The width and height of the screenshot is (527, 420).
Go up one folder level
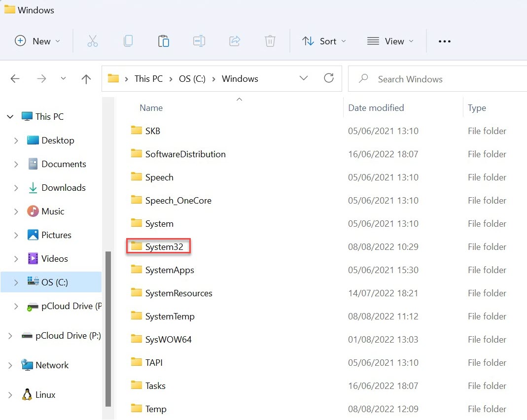pos(86,79)
